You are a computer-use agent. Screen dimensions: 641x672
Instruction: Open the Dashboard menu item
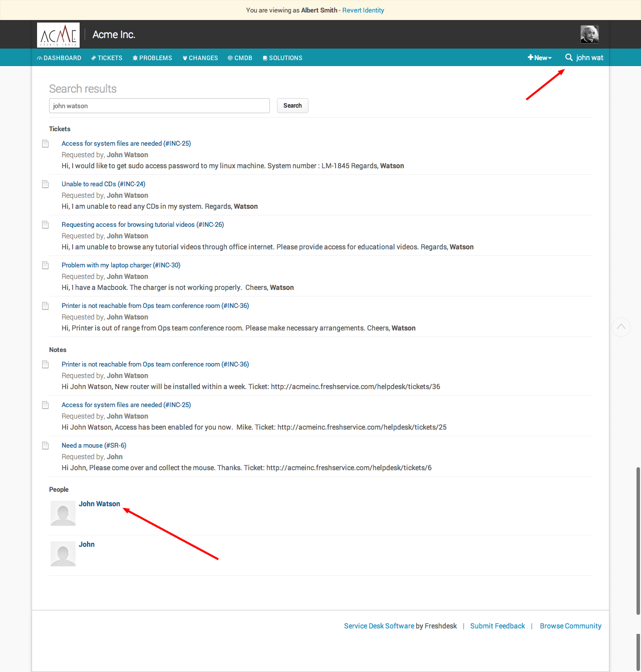tap(59, 58)
